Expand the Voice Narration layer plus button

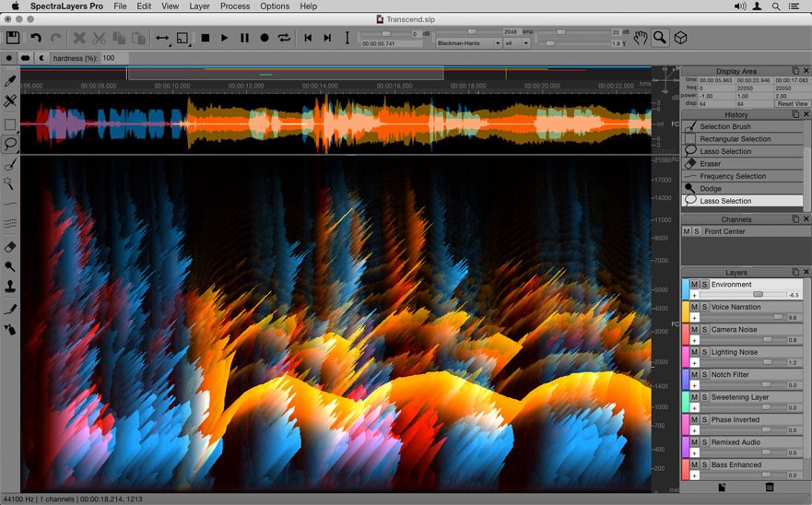click(694, 318)
